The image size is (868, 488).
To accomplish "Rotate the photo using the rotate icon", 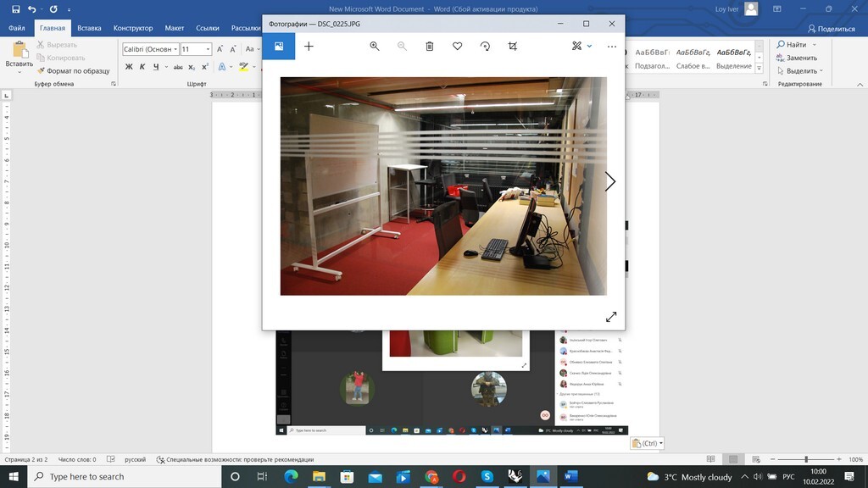I will tap(485, 47).
